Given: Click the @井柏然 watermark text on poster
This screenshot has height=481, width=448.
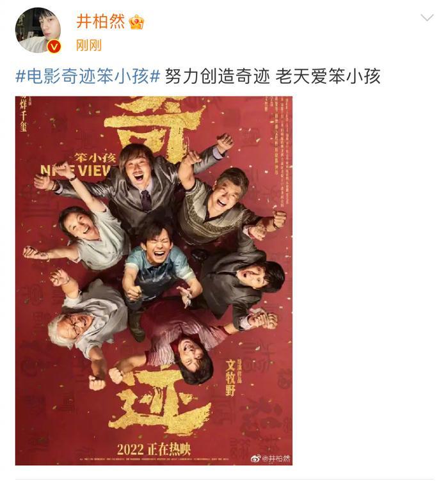Looking at the screenshot, I should click(x=276, y=459).
